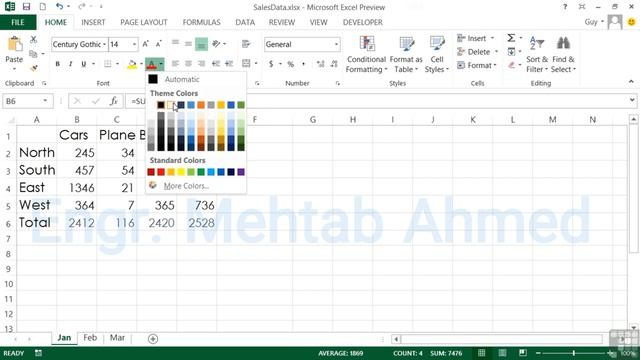Click the Name Box showing B6
640x360 pixels.
tap(22, 101)
